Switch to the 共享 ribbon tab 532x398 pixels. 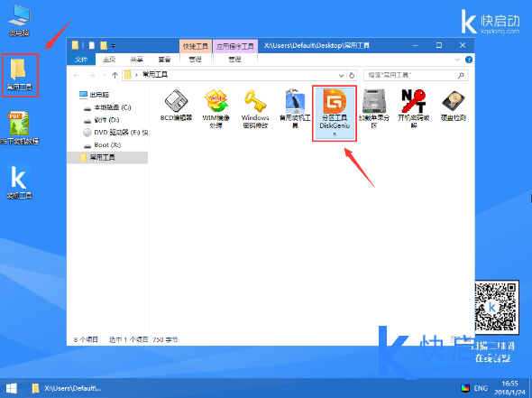pyautogui.click(x=137, y=60)
